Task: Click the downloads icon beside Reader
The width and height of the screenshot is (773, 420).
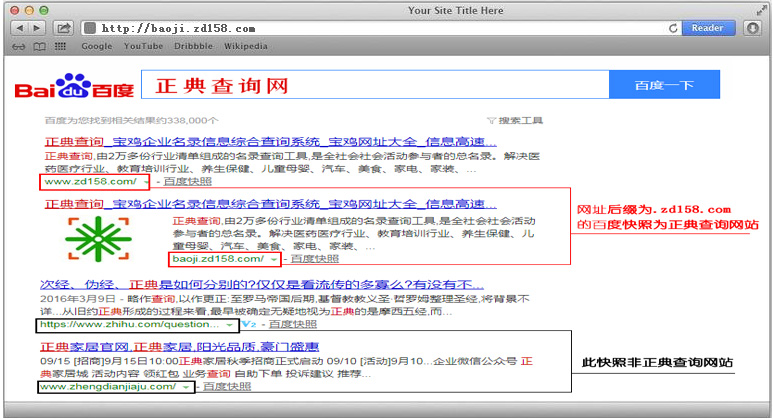Action: pos(752,28)
